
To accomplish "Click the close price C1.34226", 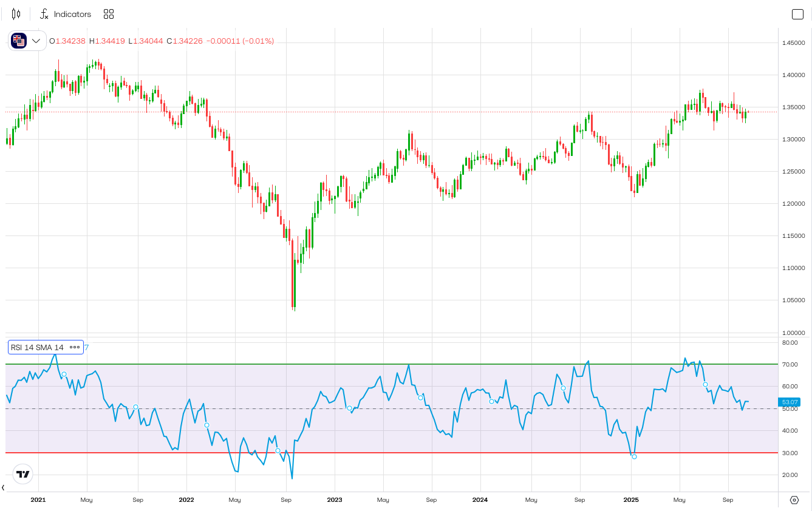I will pos(185,41).
